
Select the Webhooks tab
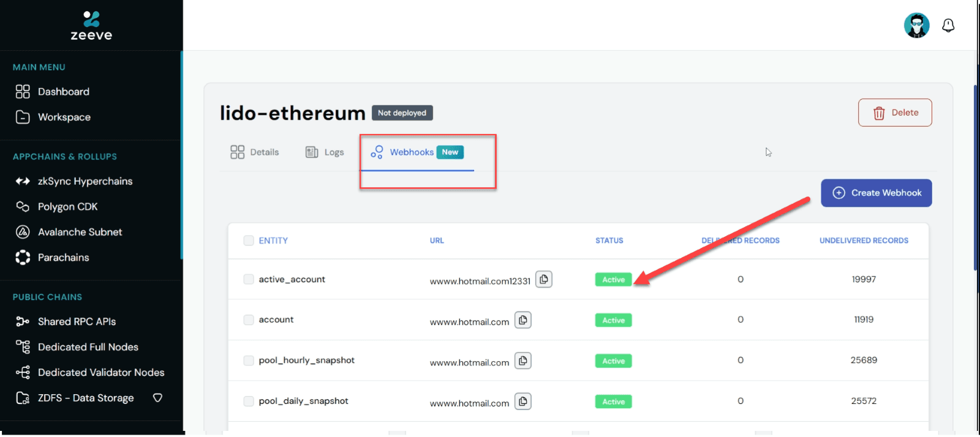(417, 152)
